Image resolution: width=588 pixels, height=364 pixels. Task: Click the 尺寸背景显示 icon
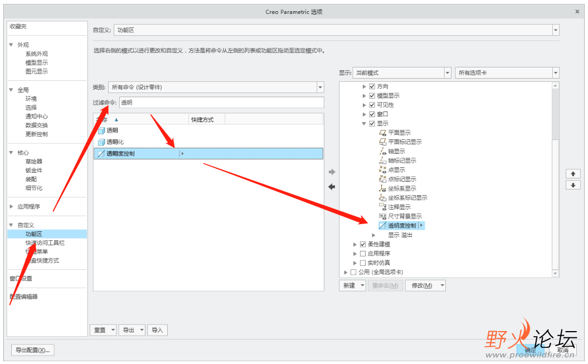pyautogui.click(x=382, y=216)
